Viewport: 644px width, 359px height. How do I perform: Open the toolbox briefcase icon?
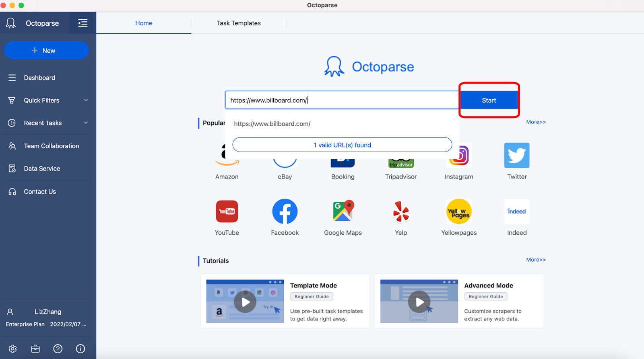(35, 349)
